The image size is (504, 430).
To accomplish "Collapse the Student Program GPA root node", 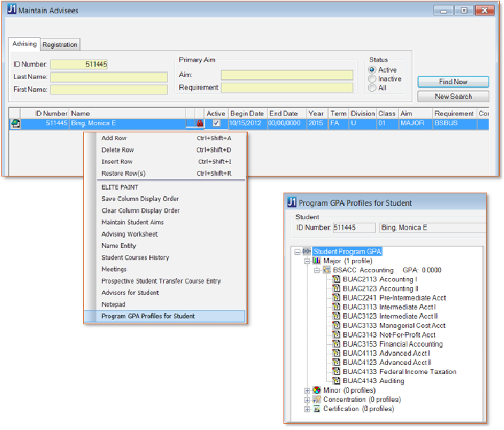I will point(297,251).
